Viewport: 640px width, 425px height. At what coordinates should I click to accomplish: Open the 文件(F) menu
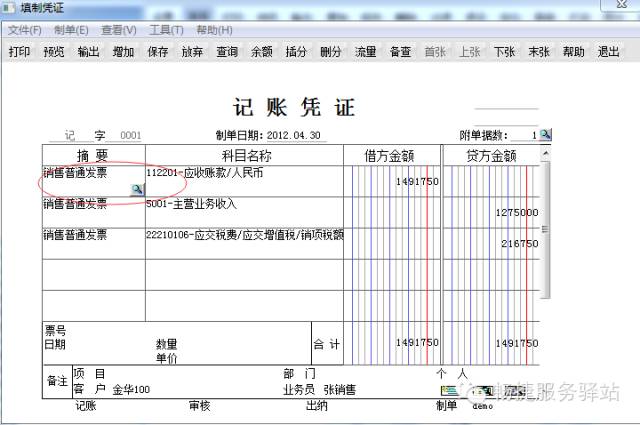click(25, 30)
